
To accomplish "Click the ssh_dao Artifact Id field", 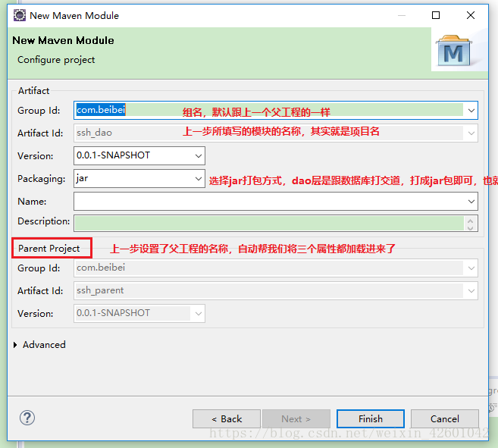I will point(276,133).
